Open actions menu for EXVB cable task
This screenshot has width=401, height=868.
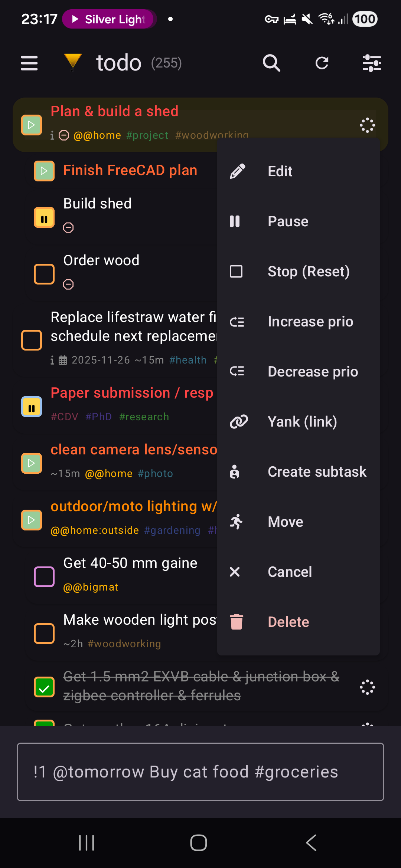(367, 687)
